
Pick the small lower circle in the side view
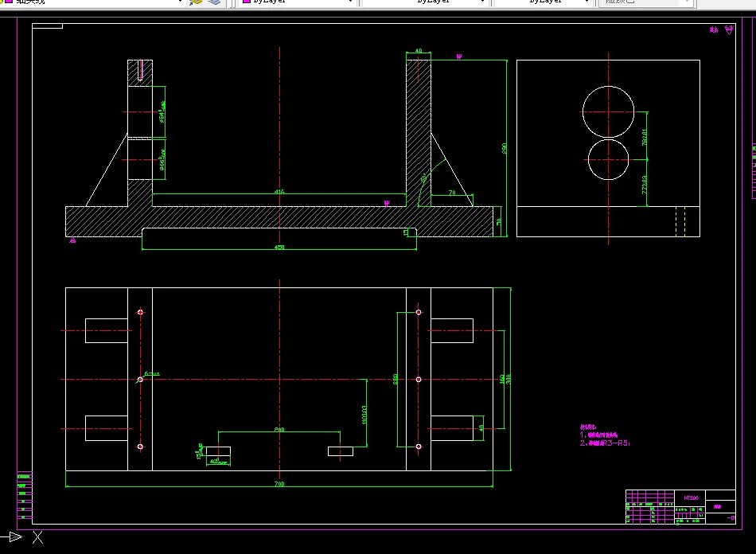(608, 159)
